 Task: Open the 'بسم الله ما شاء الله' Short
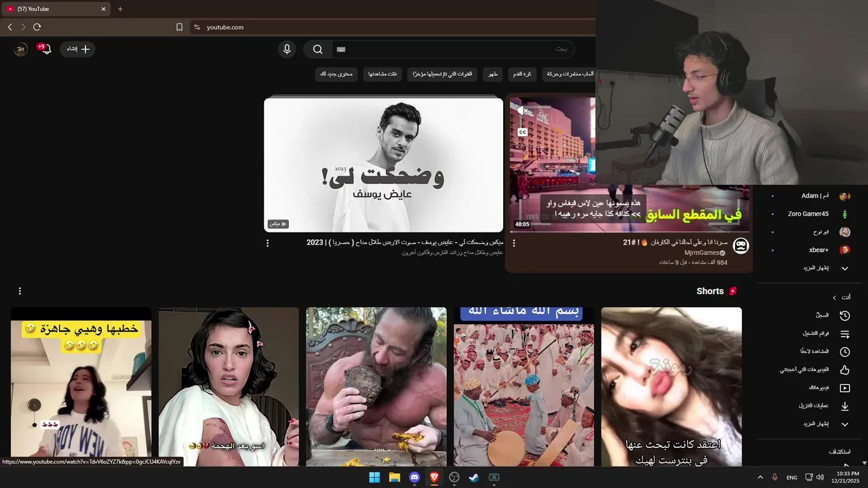click(x=524, y=386)
